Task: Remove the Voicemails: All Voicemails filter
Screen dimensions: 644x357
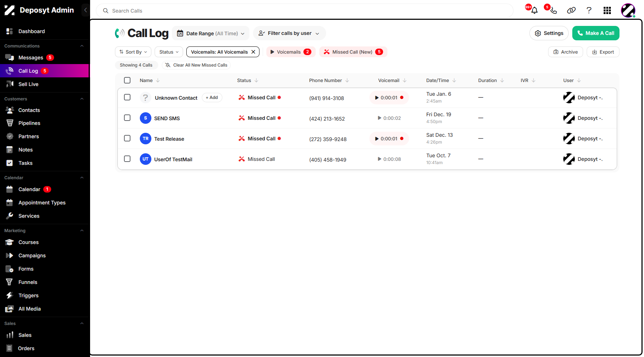Action: pos(253,52)
